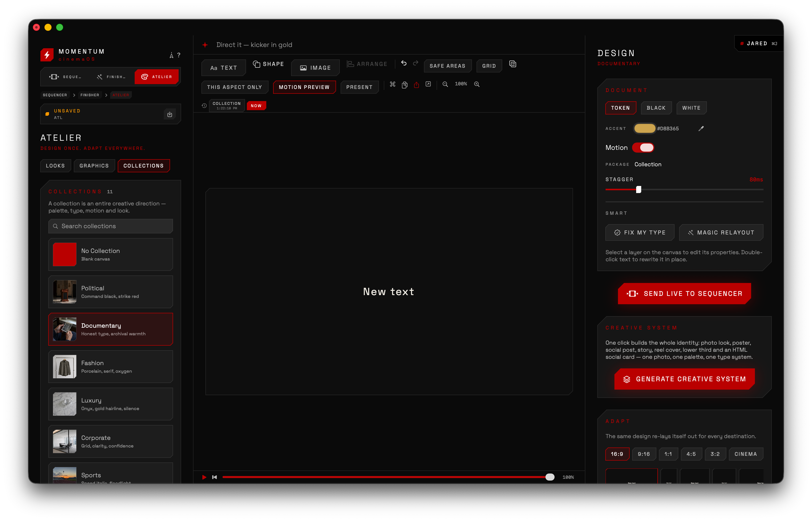Click the Stagger slider handle

[638, 190]
